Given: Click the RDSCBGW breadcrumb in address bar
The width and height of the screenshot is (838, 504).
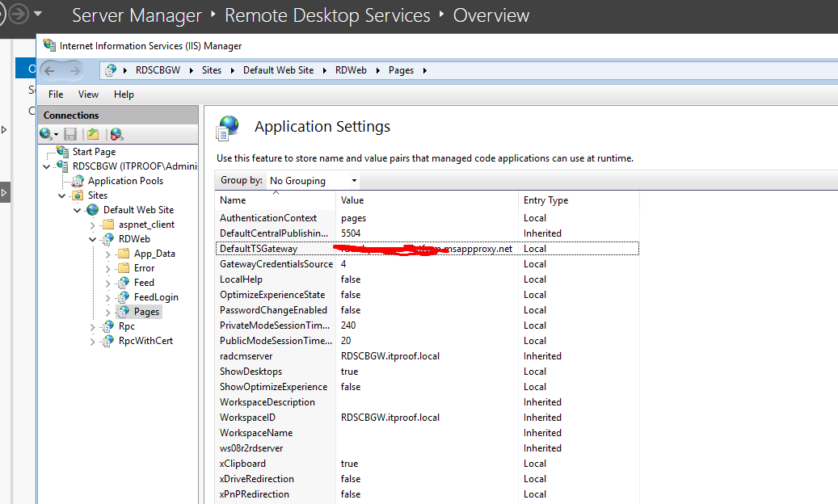Looking at the screenshot, I should 158,70.
